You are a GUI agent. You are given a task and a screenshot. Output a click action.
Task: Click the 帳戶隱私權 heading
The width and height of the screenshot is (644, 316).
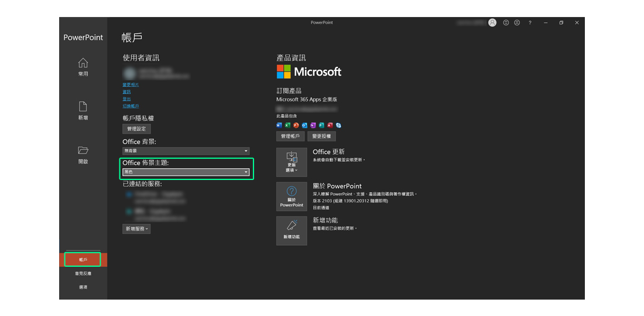[x=138, y=118]
